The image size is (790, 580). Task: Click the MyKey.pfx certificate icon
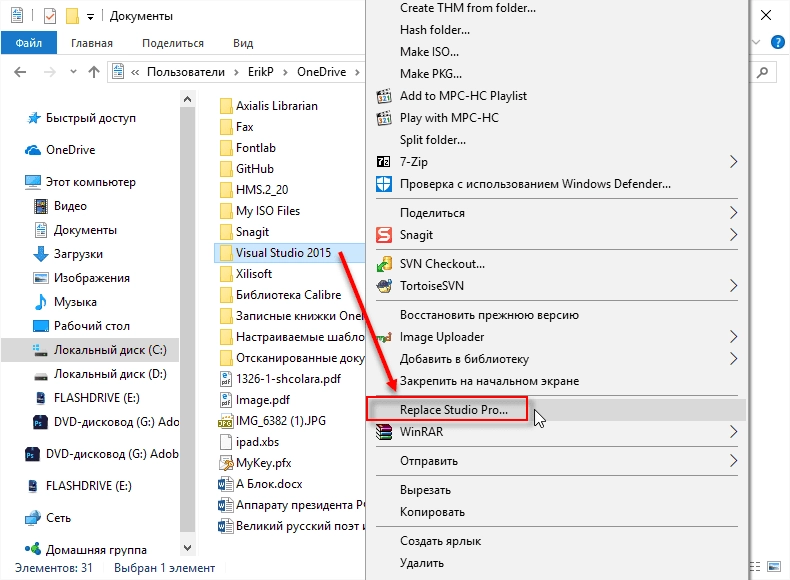[226, 463]
